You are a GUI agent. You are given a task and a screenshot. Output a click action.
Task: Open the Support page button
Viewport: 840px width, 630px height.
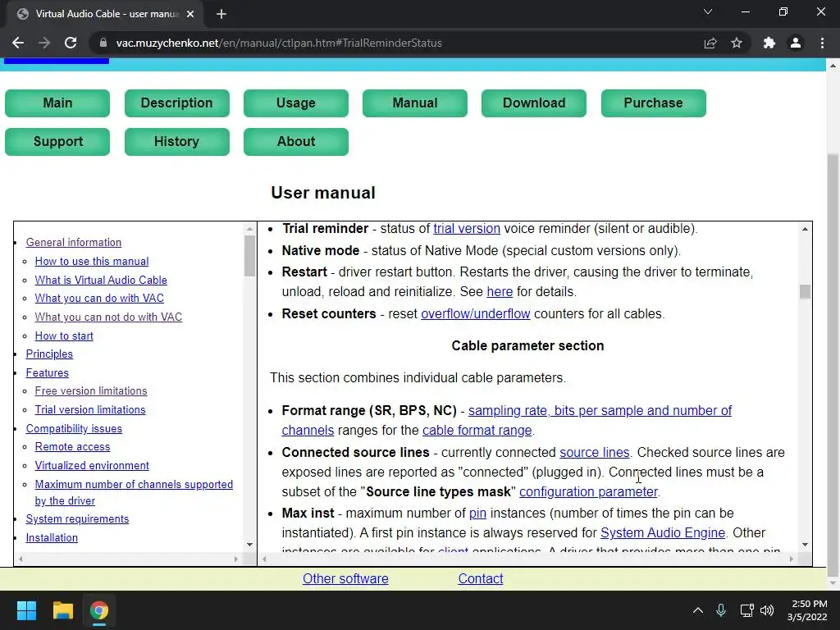tap(57, 141)
